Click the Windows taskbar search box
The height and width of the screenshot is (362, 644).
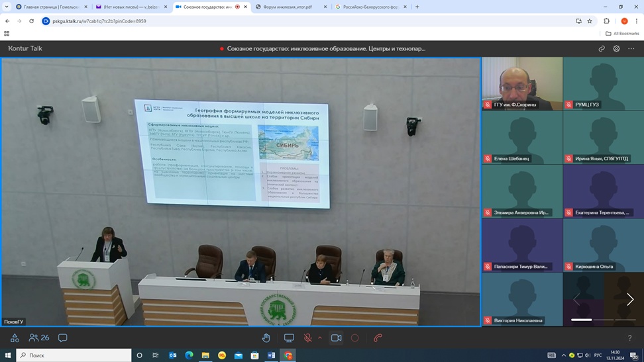[x=73, y=355]
